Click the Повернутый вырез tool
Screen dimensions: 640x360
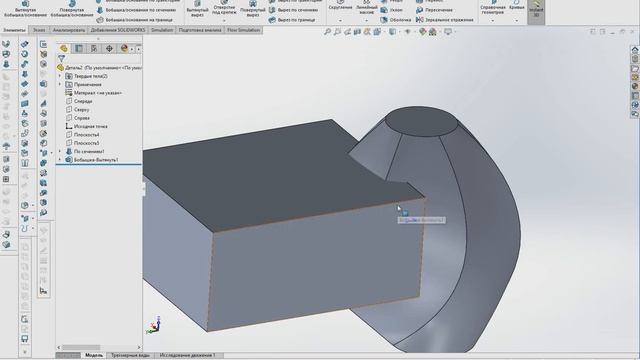point(253,9)
